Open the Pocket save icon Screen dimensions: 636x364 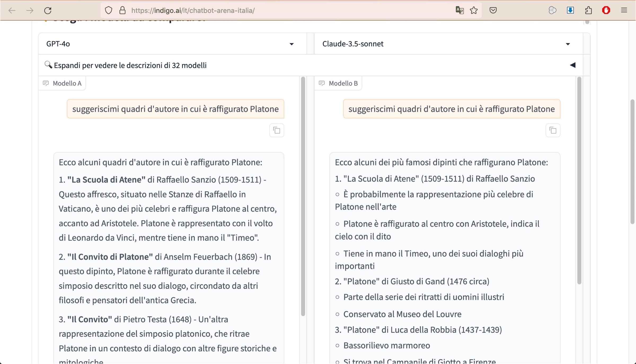point(493,10)
